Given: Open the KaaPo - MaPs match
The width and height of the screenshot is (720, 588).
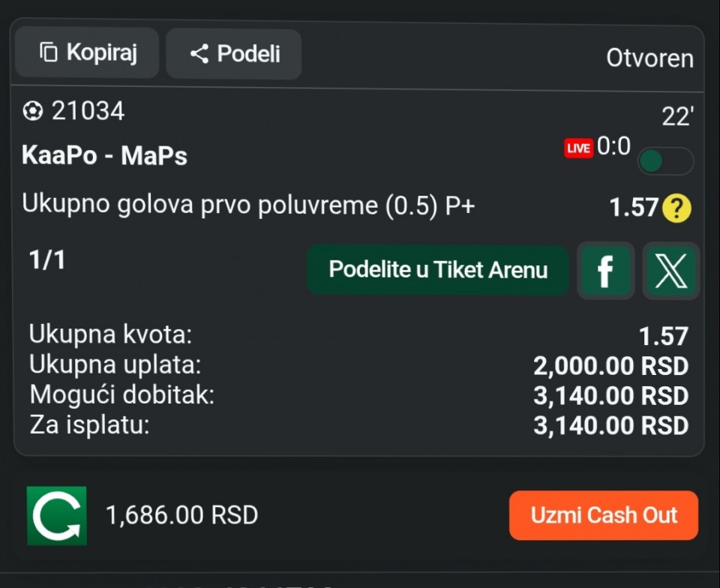Looking at the screenshot, I should [105, 155].
